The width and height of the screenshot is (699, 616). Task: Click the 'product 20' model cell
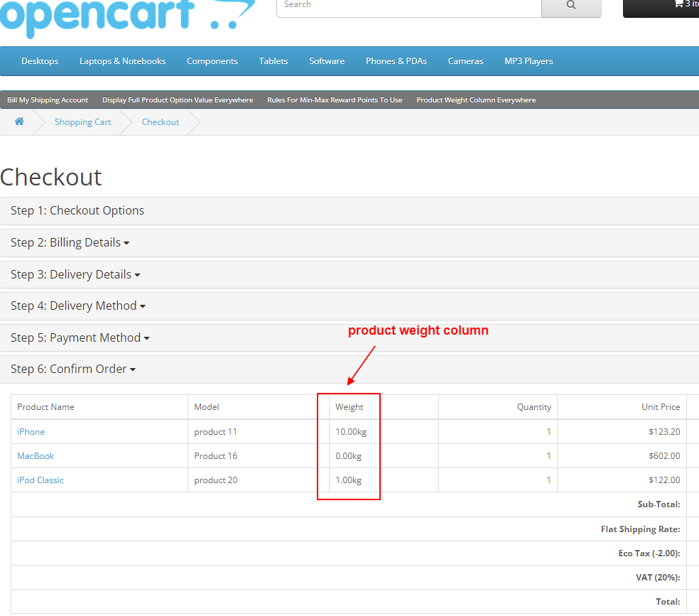pos(216,480)
